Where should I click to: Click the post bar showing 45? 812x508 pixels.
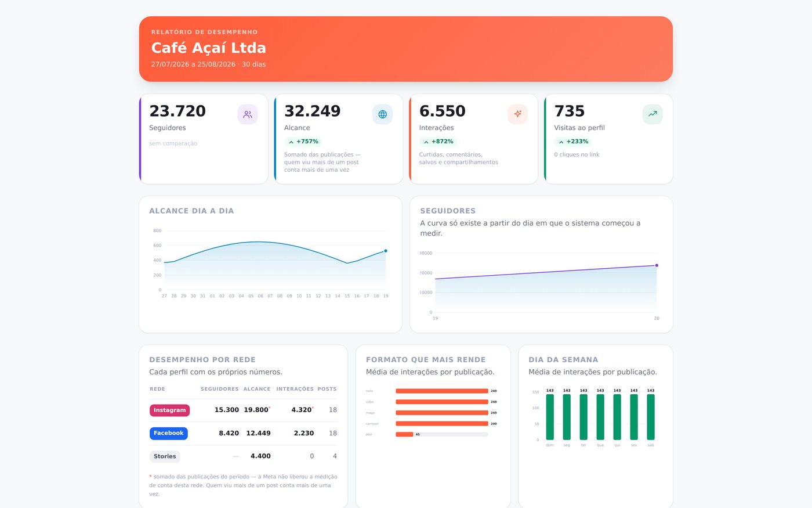404,434
